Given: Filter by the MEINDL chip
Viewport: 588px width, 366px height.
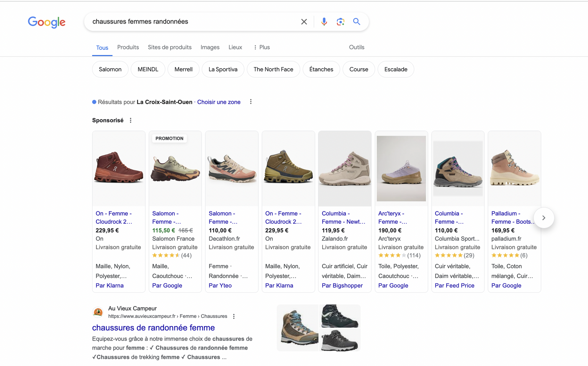Looking at the screenshot, I should [x=148, y=69].
